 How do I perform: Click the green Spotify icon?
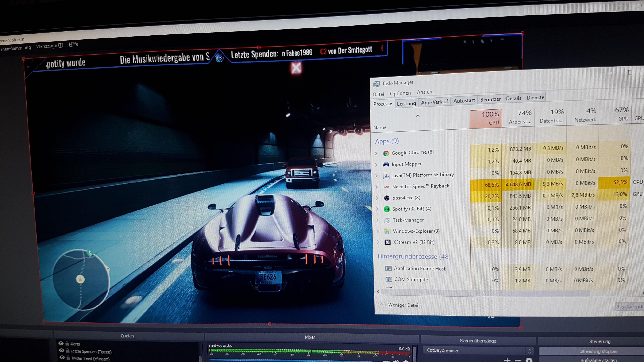point(387,209)
